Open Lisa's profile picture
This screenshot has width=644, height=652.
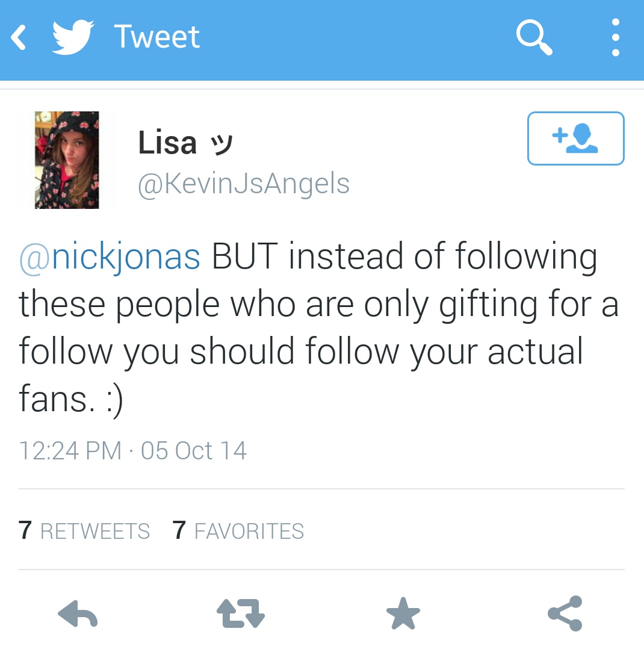pyautogui.click(x=67, y=160)
